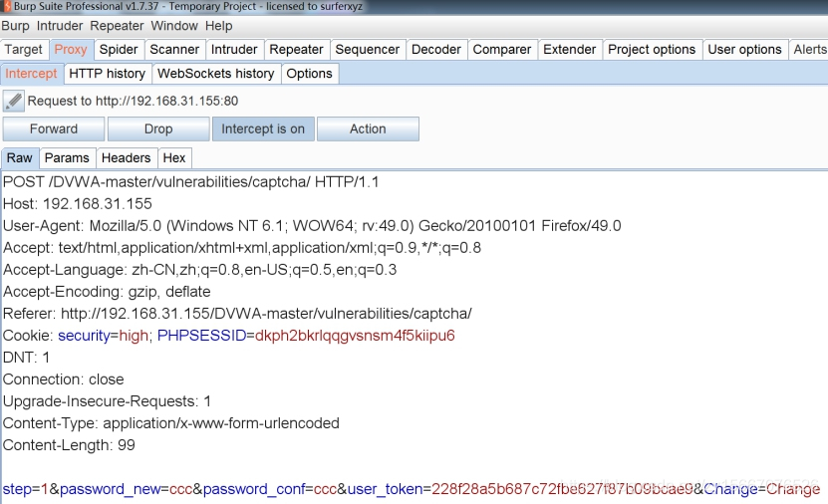Image resolution: width=828 pixels, height=504 pixels.
Task: Switch to the Extender tab
Action: click(x=570, y=50)
